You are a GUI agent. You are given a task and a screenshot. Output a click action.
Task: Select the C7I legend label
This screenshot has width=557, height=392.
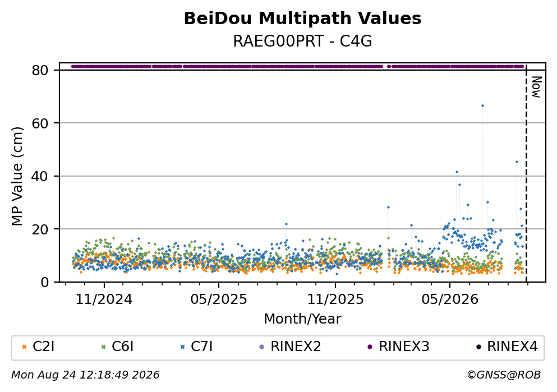click(x=202, y=347)
